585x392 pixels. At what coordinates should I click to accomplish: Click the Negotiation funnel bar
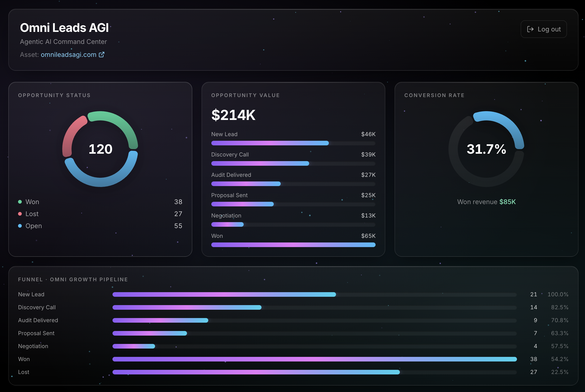click(315, 346)
